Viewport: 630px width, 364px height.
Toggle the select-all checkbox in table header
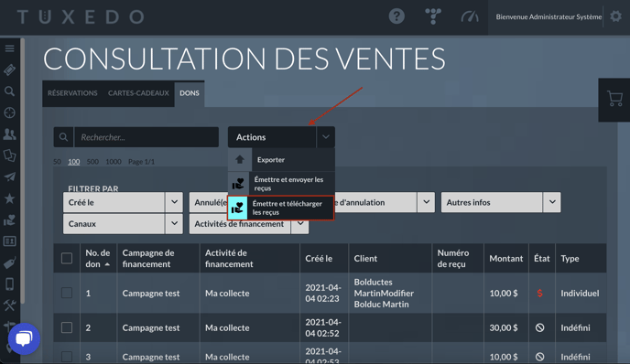(x=67, y=258)
